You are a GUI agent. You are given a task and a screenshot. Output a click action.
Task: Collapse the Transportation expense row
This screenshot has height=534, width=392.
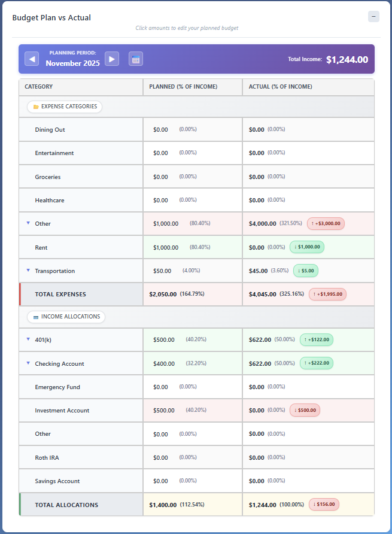pyautogui.click(x=28, y=270)
